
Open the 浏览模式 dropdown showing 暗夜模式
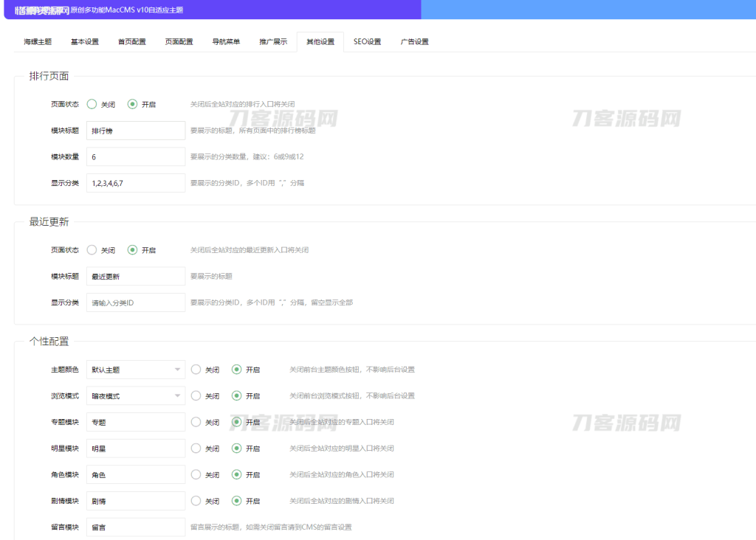(135, 395)
